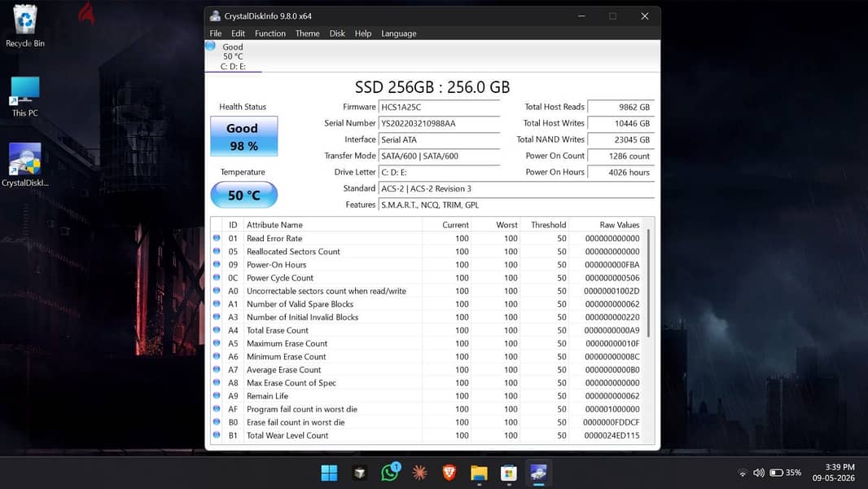Open the Theme menu
Screen dimensions: 868x489
[x=307, y=33]
